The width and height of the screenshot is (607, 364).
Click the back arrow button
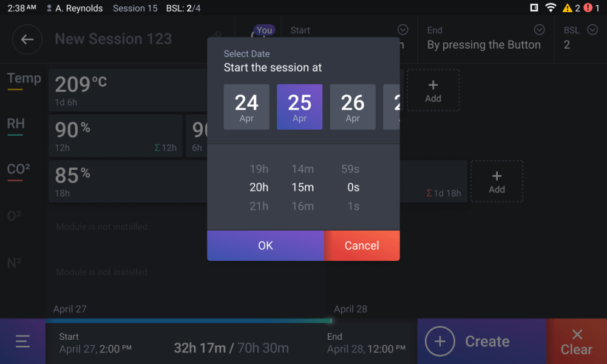coord(27,39)
